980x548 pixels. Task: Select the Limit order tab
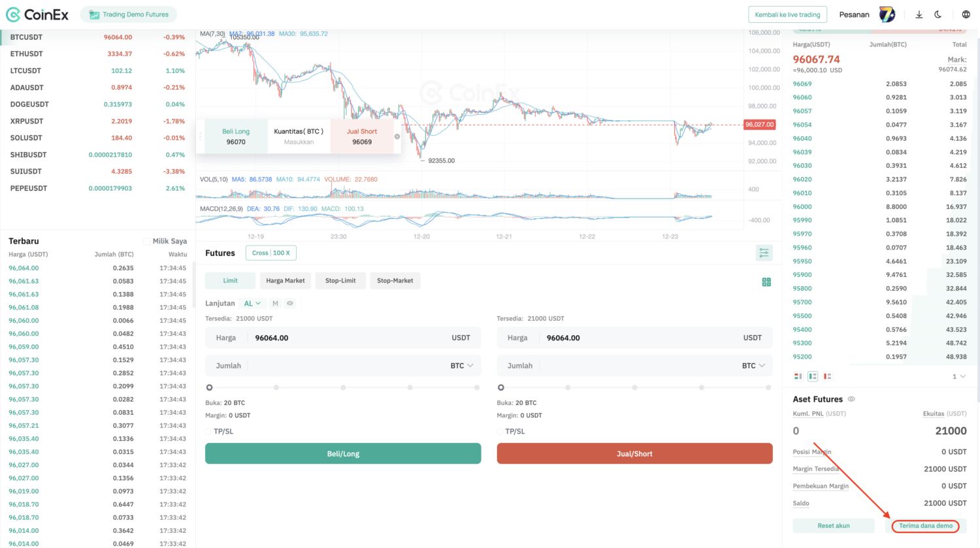[231, 281]
